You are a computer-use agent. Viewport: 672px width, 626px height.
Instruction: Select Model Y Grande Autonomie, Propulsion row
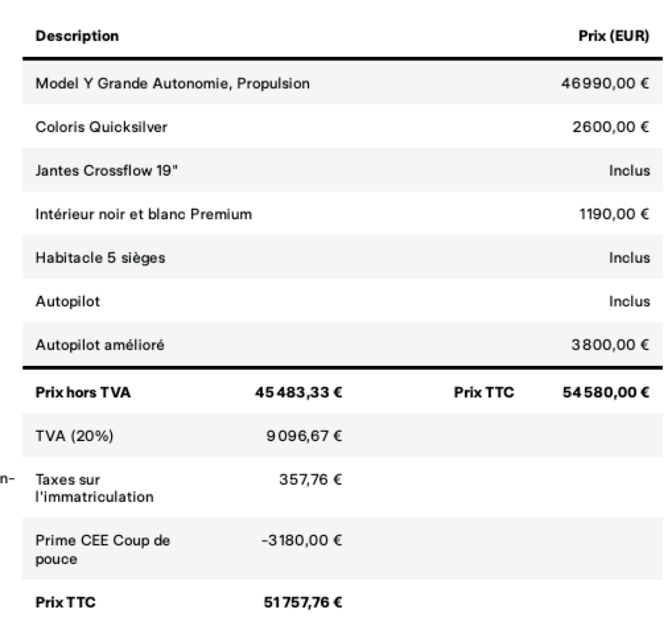tap(172, 84)
